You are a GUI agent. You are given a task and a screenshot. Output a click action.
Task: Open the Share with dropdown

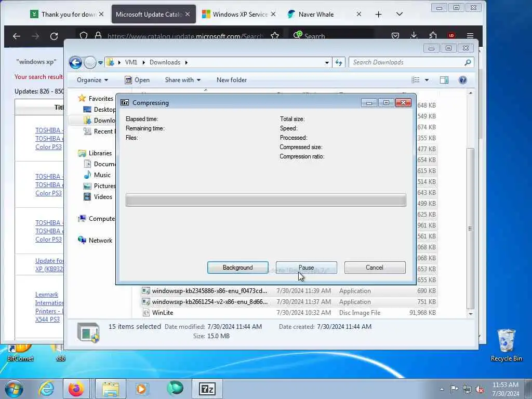pos(182,80)
